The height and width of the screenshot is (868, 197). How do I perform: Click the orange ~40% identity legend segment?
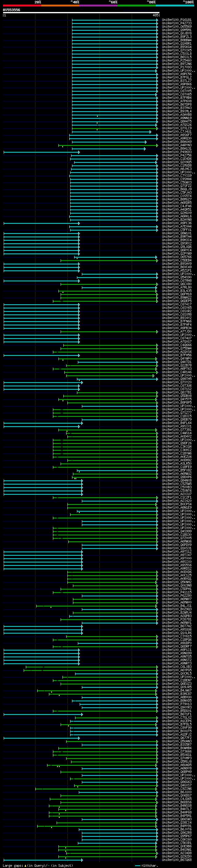coord(60,6)
